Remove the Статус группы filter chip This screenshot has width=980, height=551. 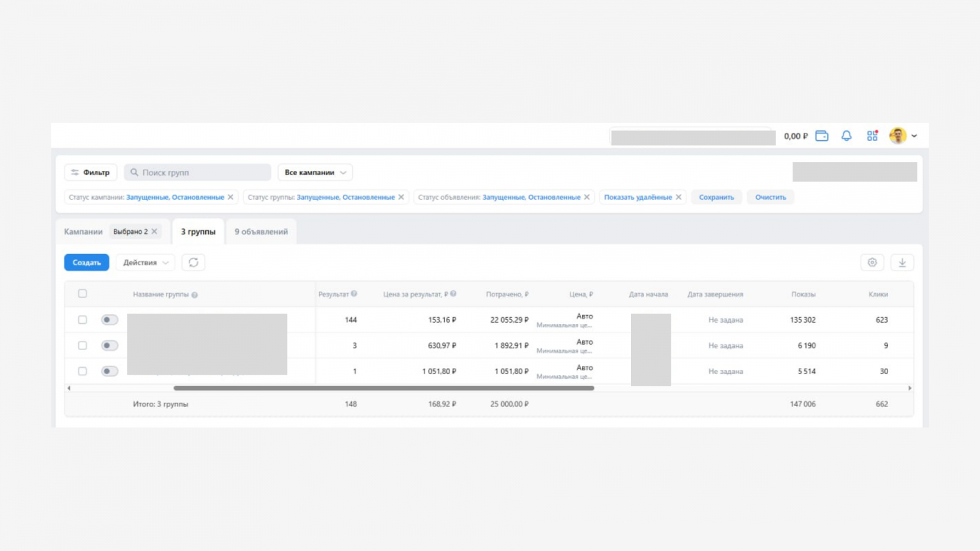401,197
